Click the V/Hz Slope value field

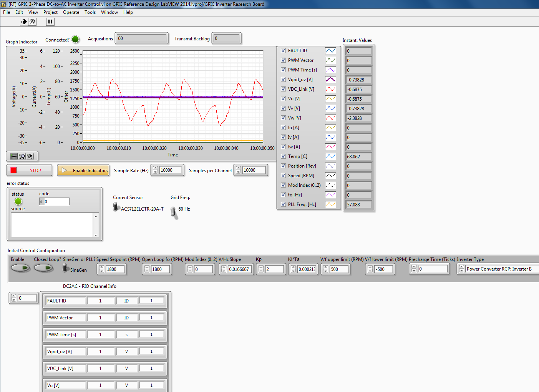[239, 269]
